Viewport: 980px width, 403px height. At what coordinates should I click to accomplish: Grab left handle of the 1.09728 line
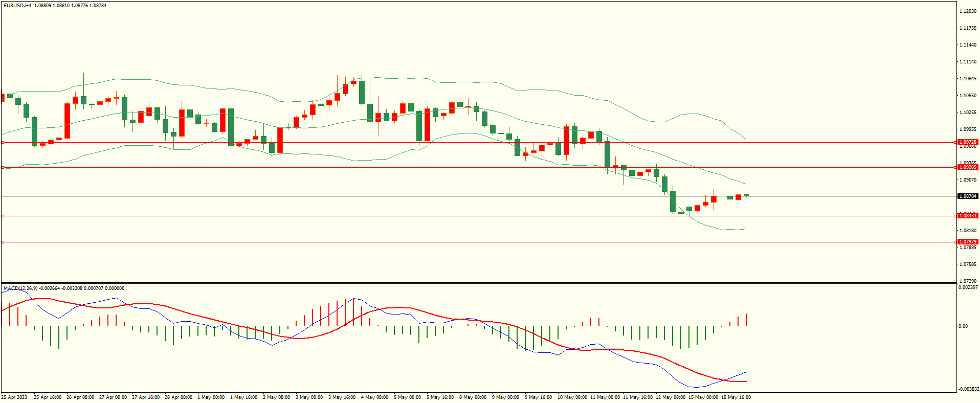(3, 143)
